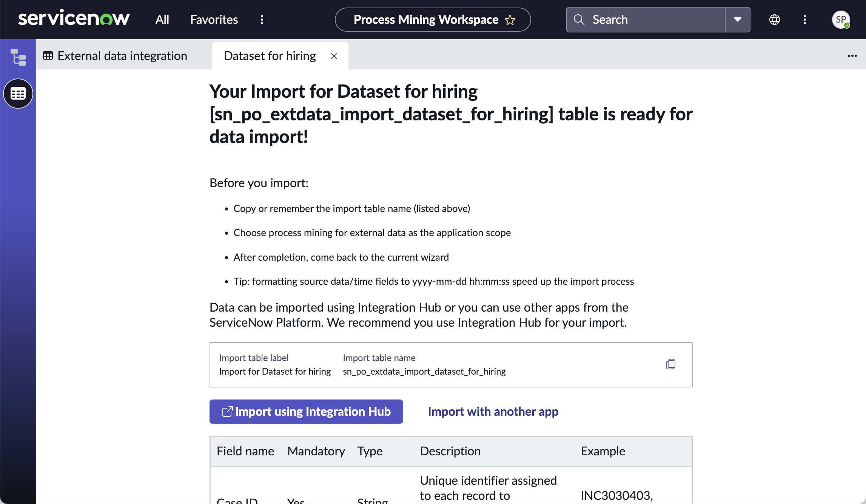This screenshot has width=866, height=504.
Task: Click Import with another app link
Action: pyautogui.click(x=493, y=412)
